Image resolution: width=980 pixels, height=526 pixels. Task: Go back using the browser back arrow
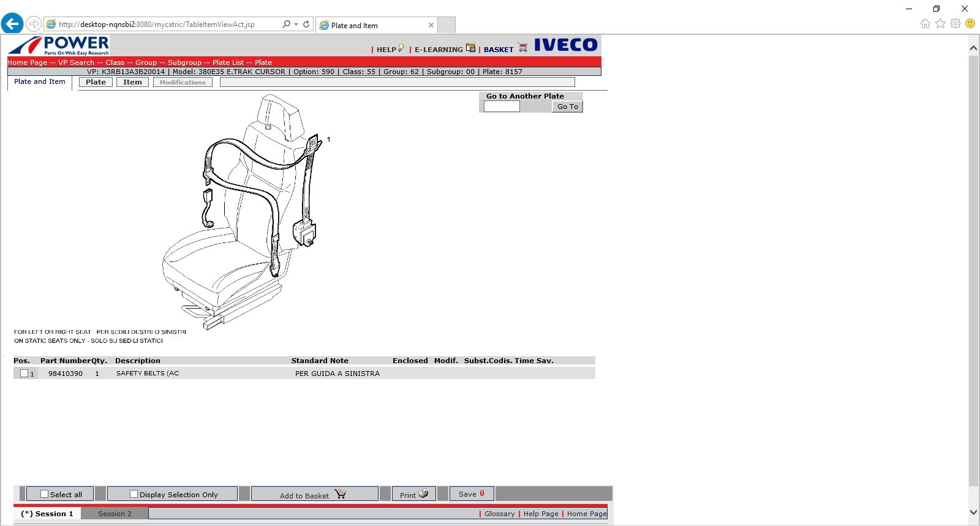[12, 24]
